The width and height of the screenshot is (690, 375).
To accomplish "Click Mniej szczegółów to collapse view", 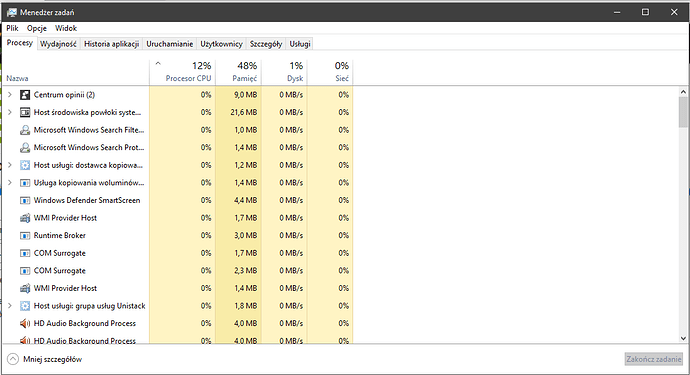I will coord(52,359).
